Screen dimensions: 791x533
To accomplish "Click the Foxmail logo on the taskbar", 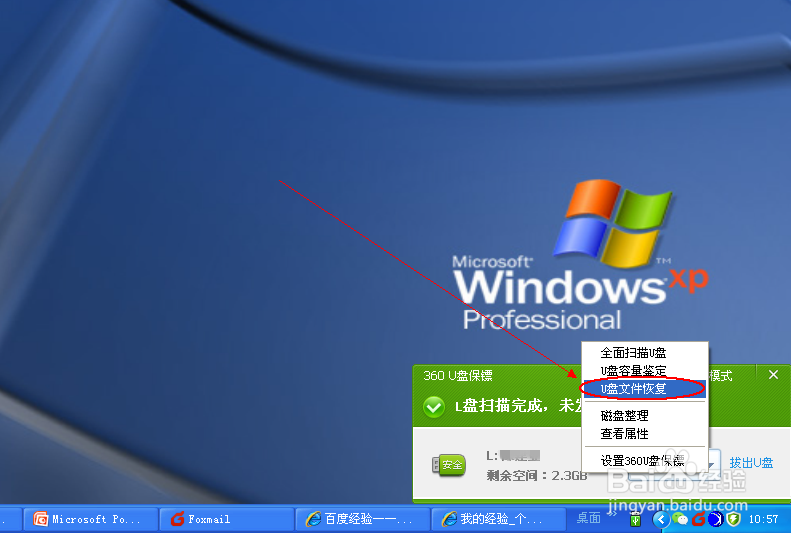I will [178, 519].
